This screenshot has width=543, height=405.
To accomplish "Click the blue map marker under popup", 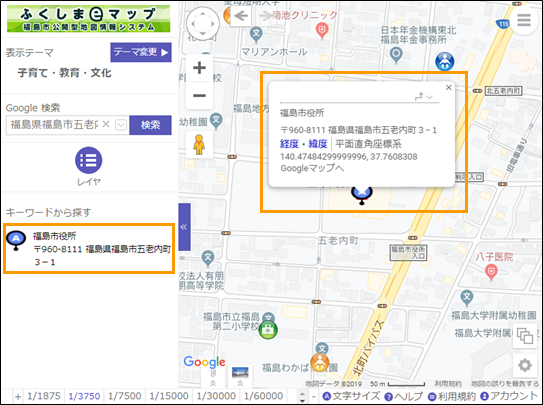I will click(362, 195).
